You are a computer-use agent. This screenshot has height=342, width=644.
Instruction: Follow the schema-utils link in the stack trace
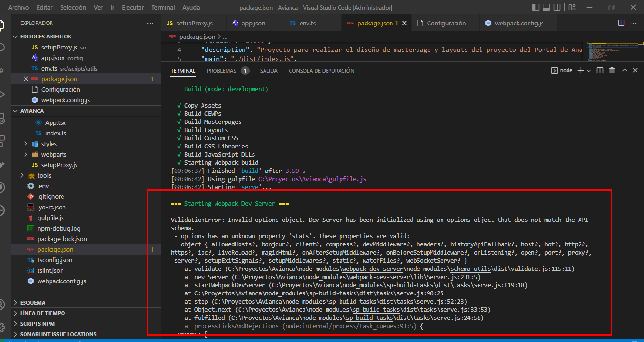pos(471,269)
